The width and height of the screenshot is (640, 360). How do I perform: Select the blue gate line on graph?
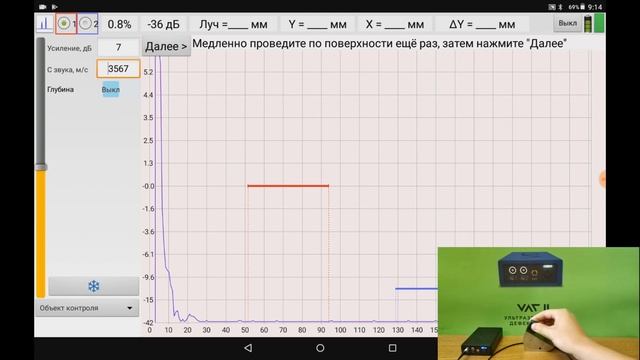coord(416,289)
